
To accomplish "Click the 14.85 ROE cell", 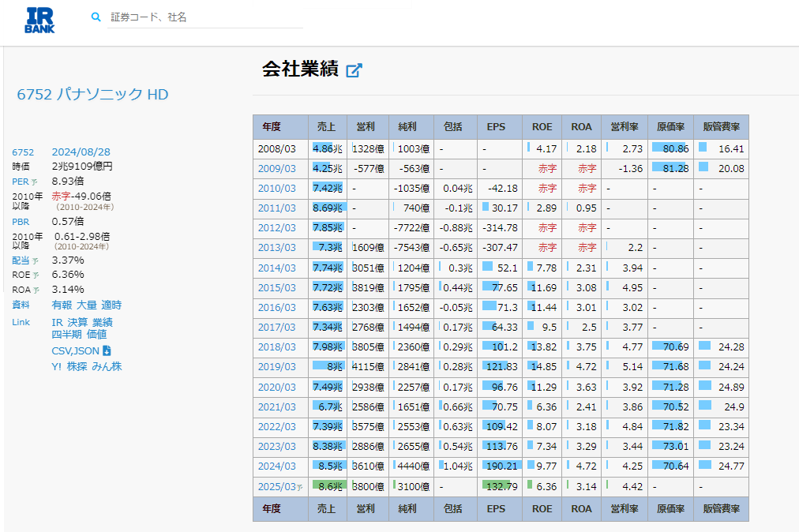I will (x=542, y=367).
